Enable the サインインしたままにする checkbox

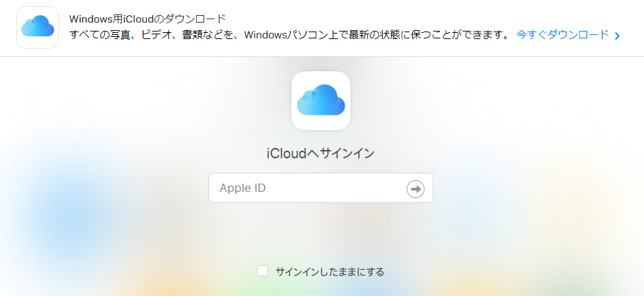click(263, 271)
